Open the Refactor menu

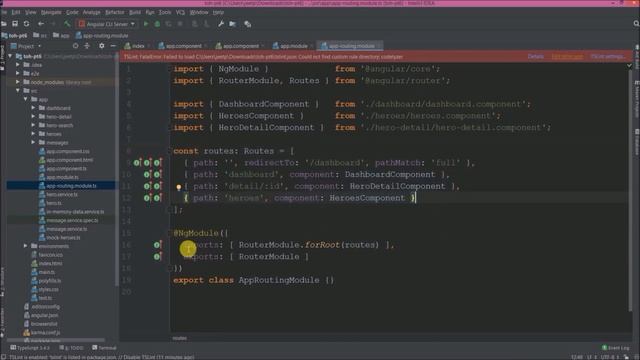pyautogui.click(x=115, y=13)
